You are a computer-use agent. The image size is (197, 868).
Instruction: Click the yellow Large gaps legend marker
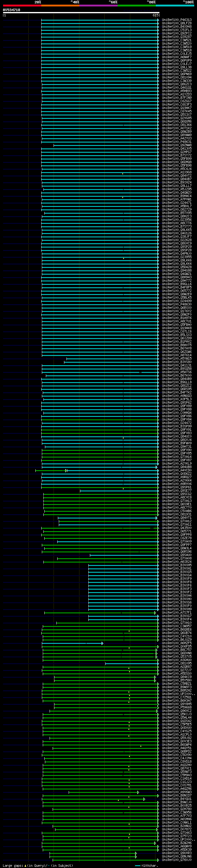pyautogui.click(x=25, y=866)
